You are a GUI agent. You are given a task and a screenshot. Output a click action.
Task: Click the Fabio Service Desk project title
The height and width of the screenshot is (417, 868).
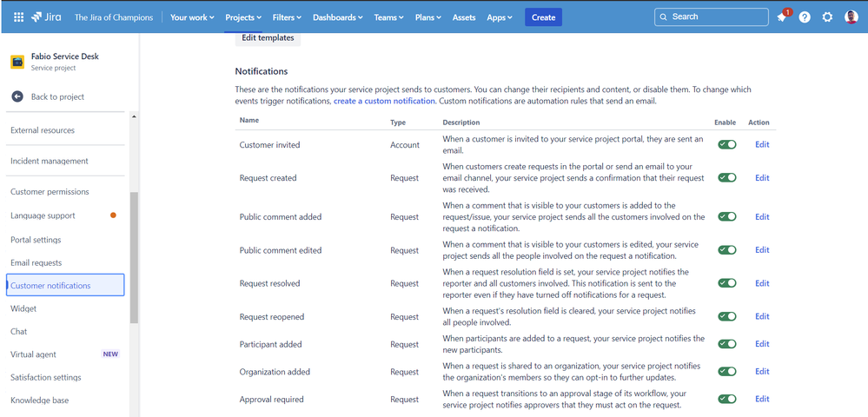coord(65,56)
